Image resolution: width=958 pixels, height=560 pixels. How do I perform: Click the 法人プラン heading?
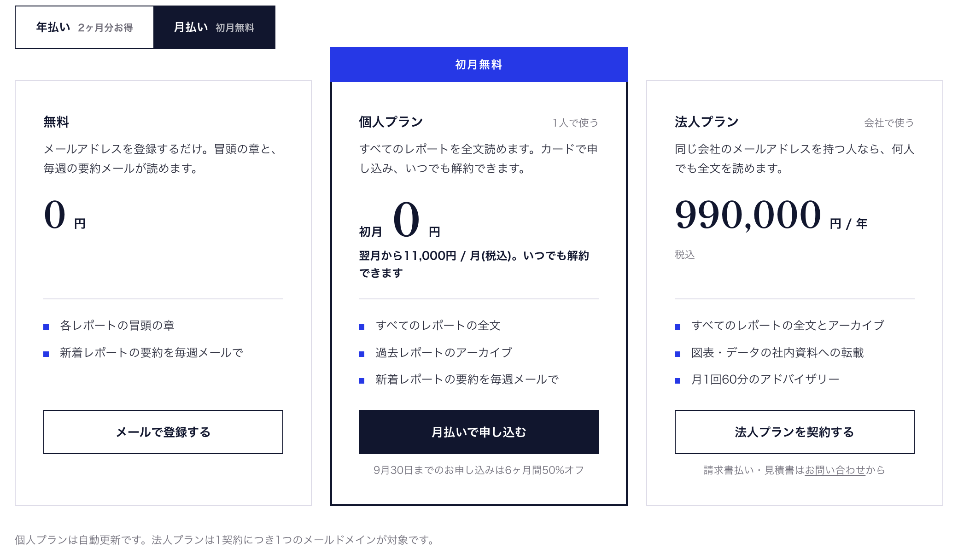point(707,122)
